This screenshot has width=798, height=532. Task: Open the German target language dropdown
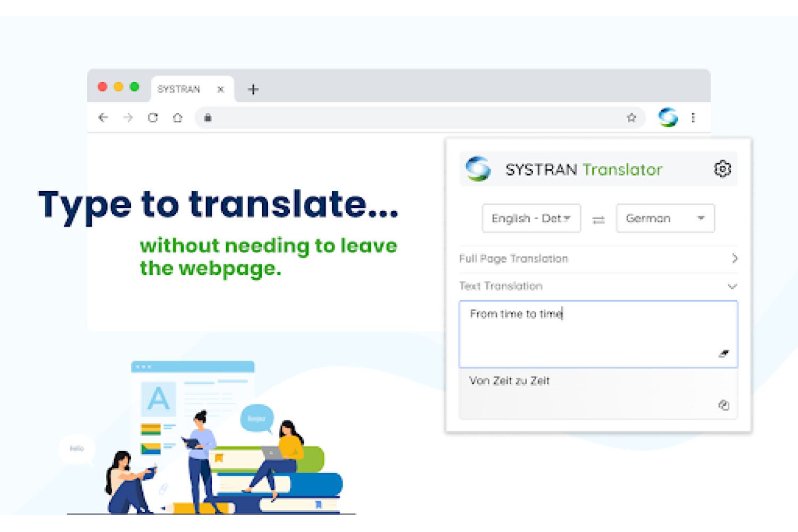click(665, 218)
